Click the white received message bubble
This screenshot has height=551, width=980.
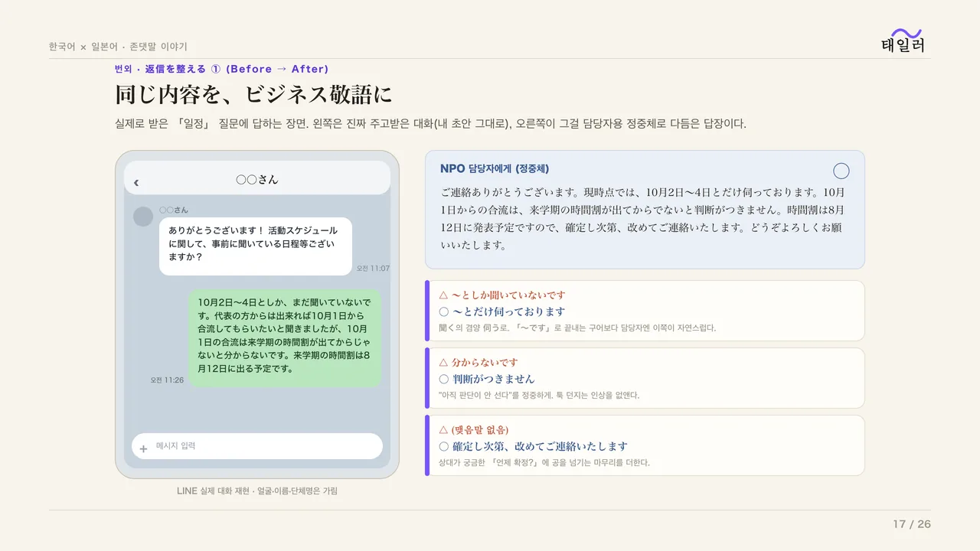click(256, 246)
